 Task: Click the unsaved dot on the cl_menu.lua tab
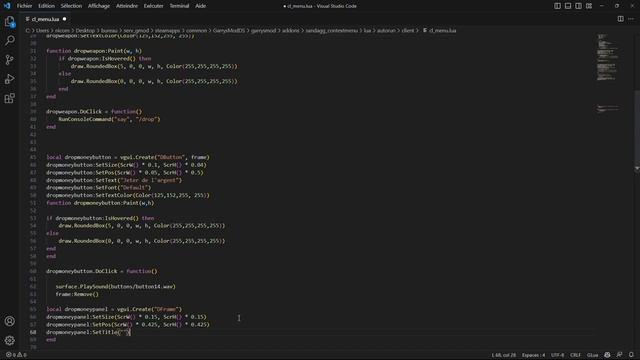point(64,19)
